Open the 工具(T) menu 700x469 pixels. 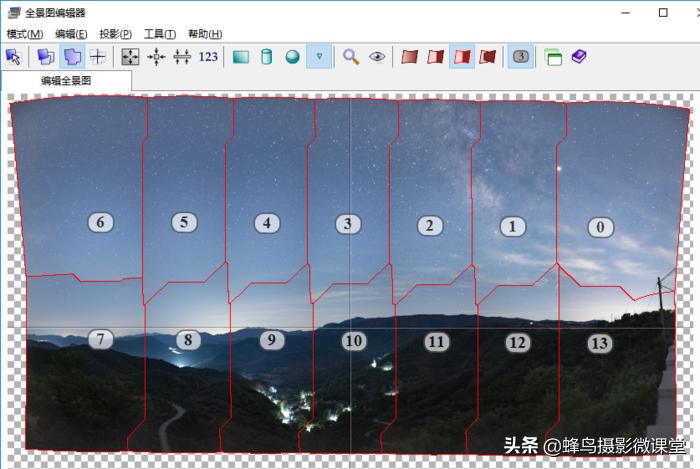pyautogui.click(x=160, y=34)
